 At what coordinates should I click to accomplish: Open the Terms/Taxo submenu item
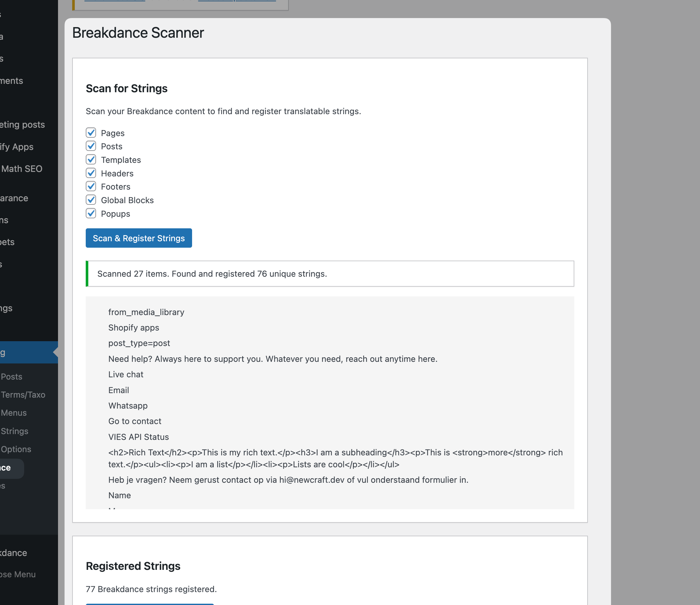tap(23, 395)
